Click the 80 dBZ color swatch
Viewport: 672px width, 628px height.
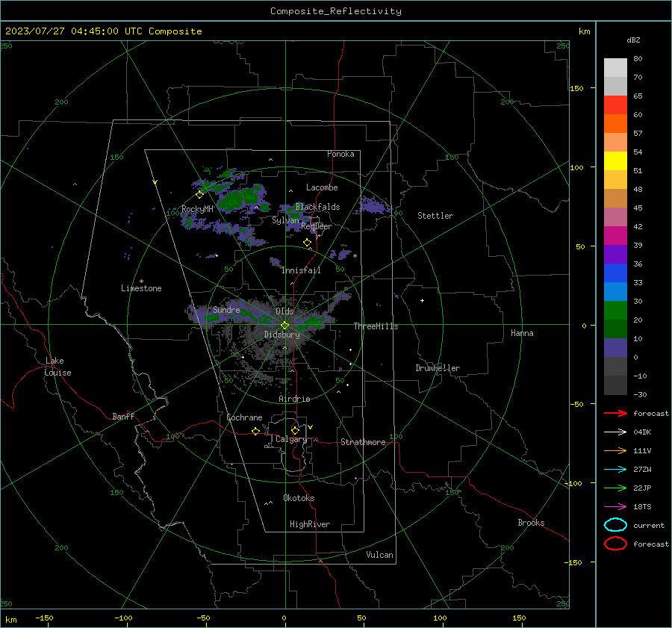[615, 67]
